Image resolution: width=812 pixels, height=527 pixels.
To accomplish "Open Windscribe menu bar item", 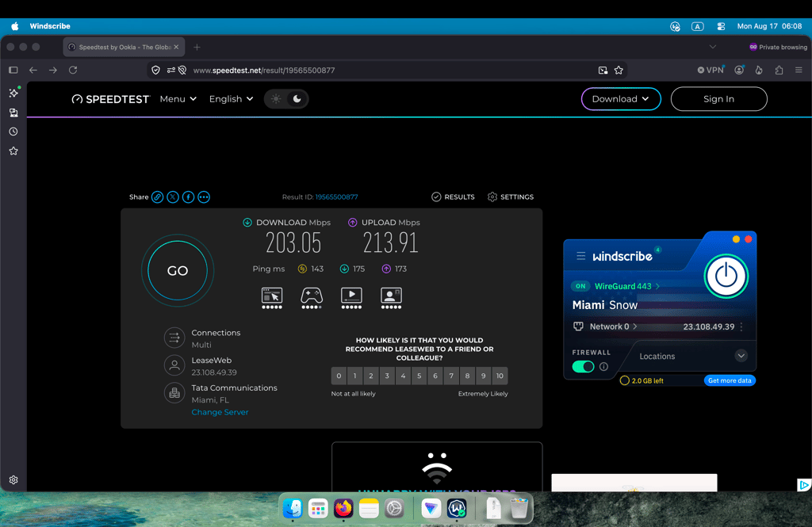I will (x=50, y=26).
